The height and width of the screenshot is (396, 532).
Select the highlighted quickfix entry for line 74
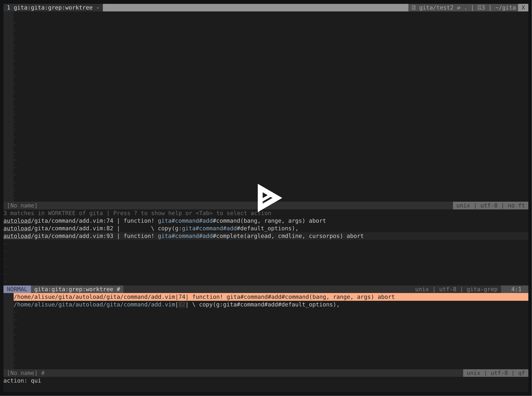(271, 297)
